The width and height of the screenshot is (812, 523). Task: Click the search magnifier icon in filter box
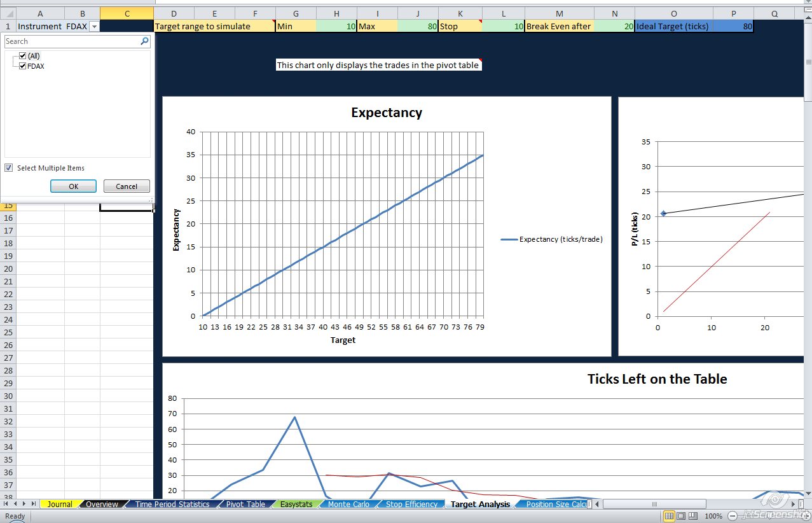point(145,41)
